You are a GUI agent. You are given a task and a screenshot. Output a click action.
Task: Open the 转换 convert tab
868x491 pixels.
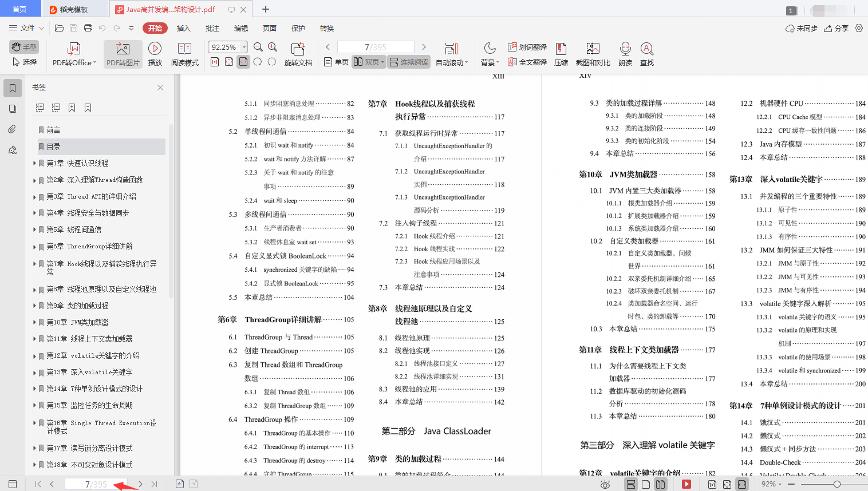click(x=327, y=28)
